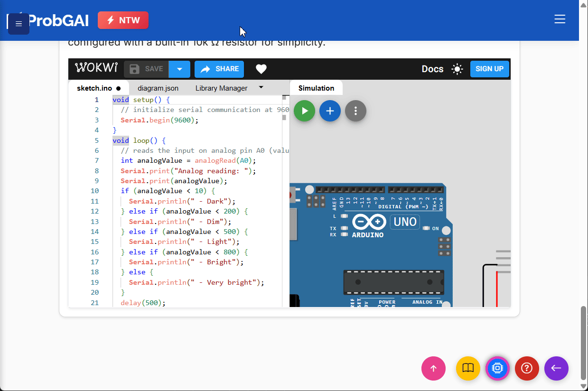This screenshot has height=391, width=588.
Task: Click the ATmega microcontroller chip on the board
Action: coord(394,282)
